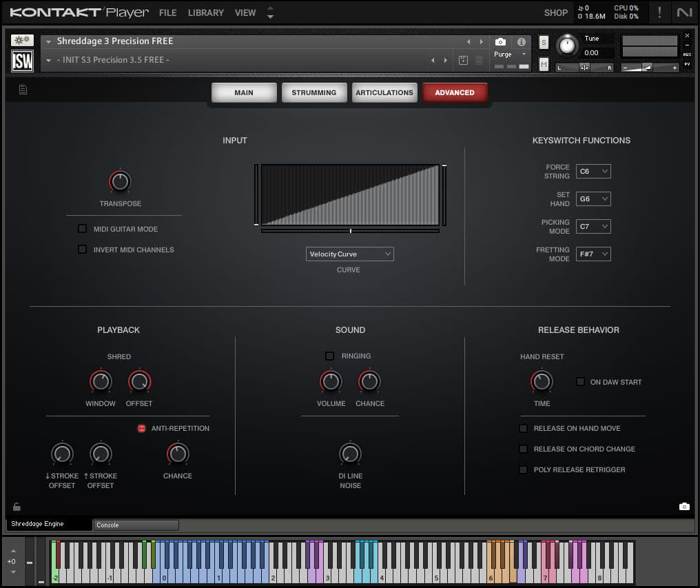This screenshot has height=588, width=700.
Task: Open Set Hand G6 dropdown
Action: [x=593, y=199]
